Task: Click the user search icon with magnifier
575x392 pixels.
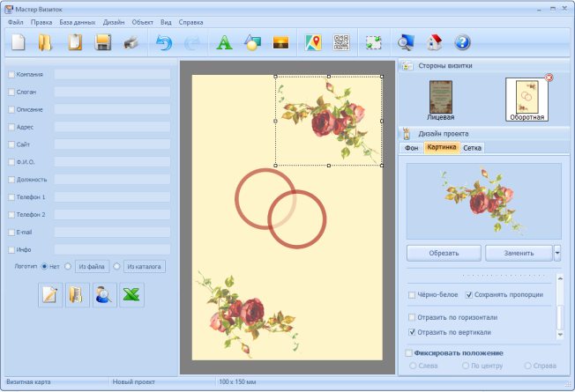Action: pyautogui.click(x=105, y=295)
